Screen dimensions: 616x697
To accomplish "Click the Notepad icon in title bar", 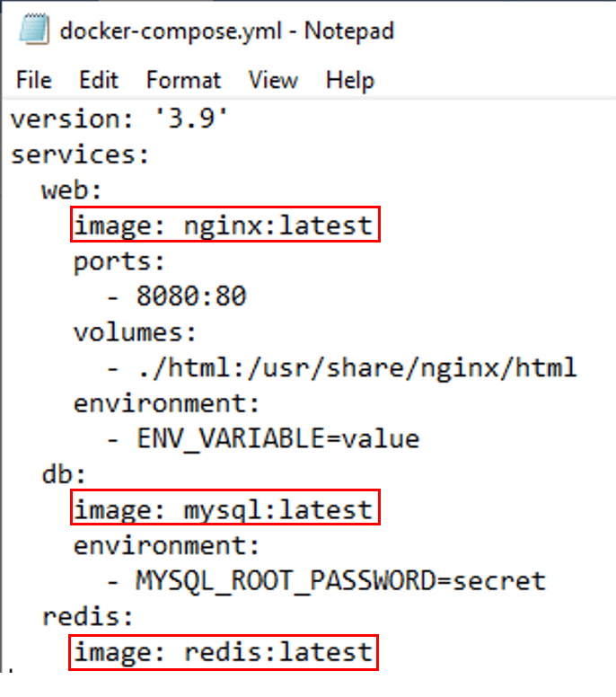I will [x=34, y=29].
